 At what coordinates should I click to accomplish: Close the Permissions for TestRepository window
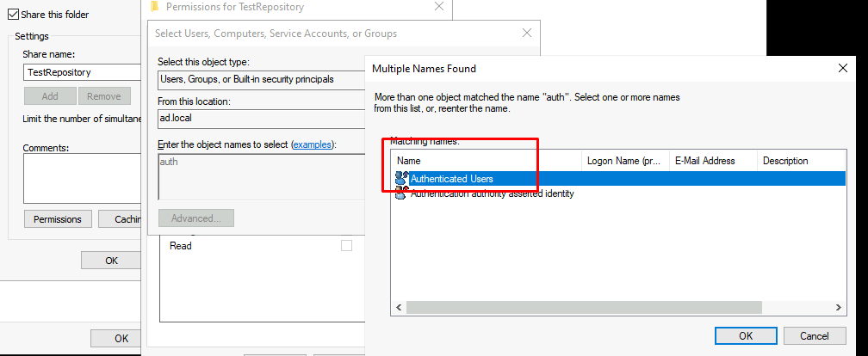coord(439,7)
